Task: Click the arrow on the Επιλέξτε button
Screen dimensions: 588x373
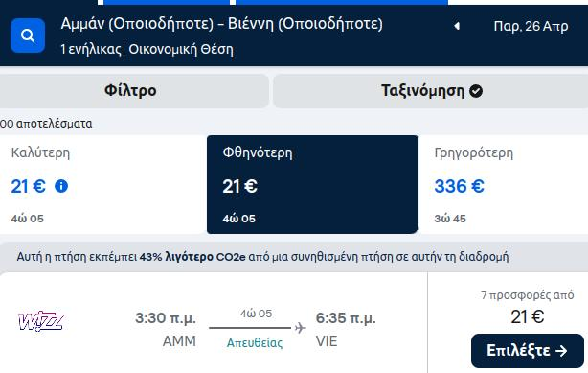Action: [561, 351]
